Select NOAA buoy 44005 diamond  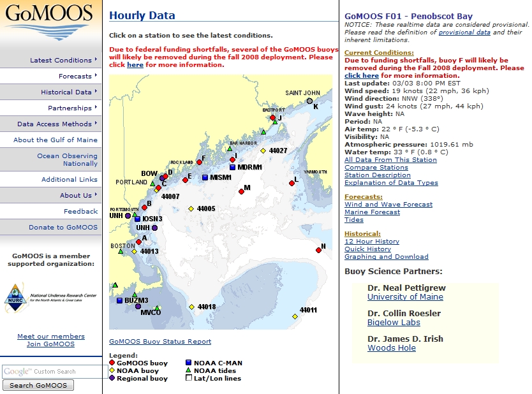point(191,209)
